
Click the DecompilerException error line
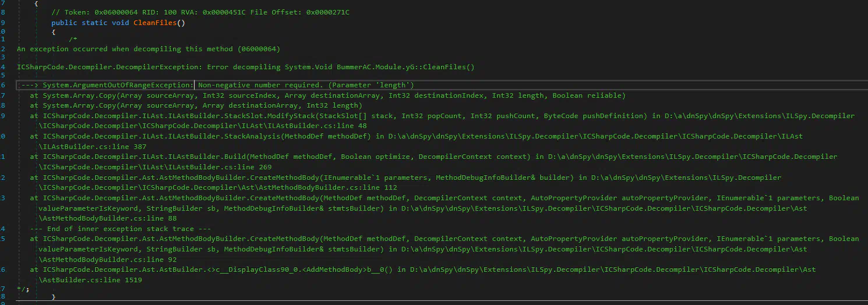point(246,67)
